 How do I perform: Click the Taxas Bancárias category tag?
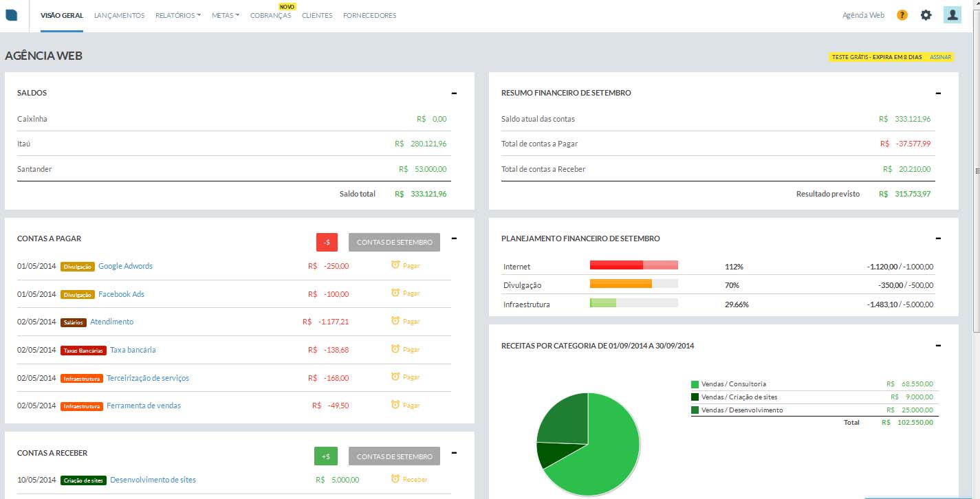(x=83, y=351)
